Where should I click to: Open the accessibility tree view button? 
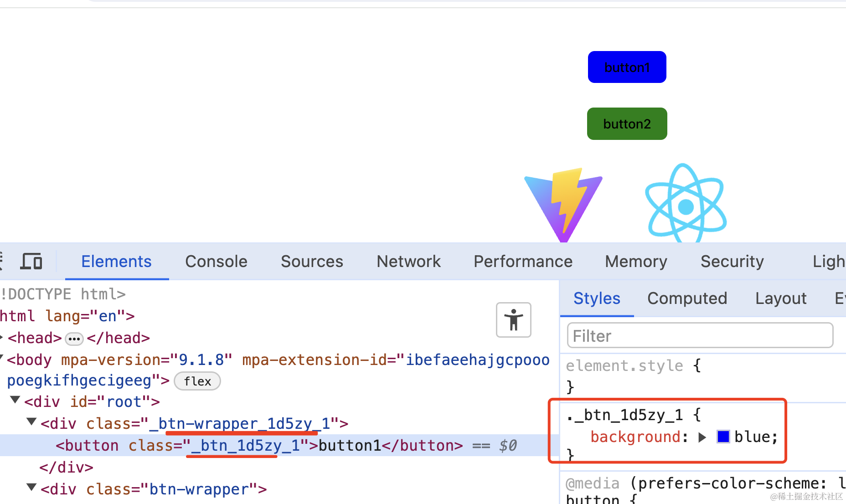click(514, 320)
